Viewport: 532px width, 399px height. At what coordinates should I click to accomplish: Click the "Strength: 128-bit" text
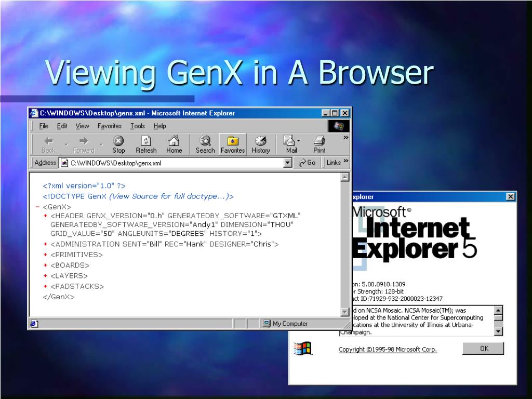coord(380,291)
